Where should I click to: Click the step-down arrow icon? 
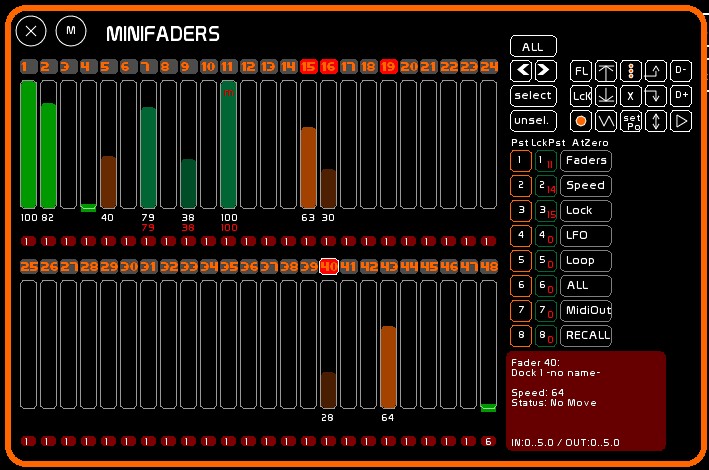656,96
